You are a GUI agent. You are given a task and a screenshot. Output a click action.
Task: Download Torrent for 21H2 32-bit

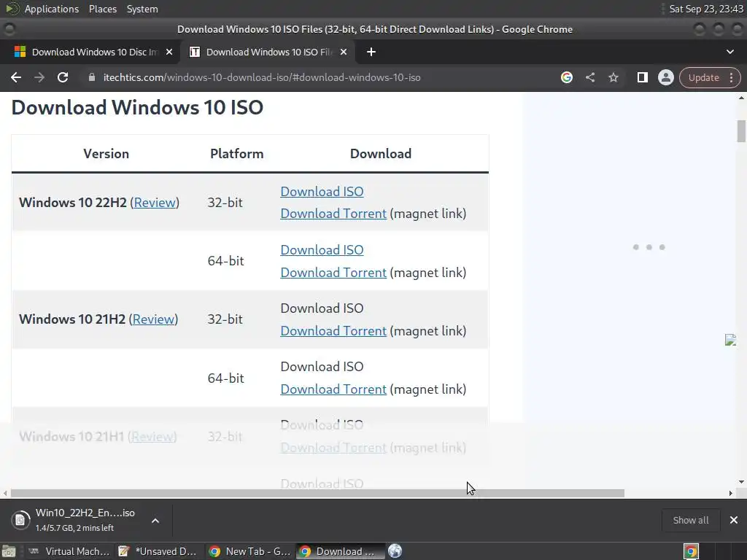(x=333, y=331)
